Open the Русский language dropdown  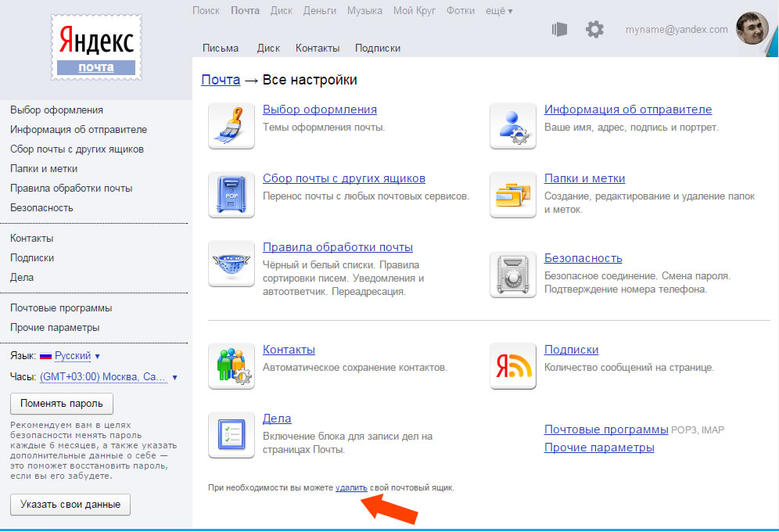point(77,356)
